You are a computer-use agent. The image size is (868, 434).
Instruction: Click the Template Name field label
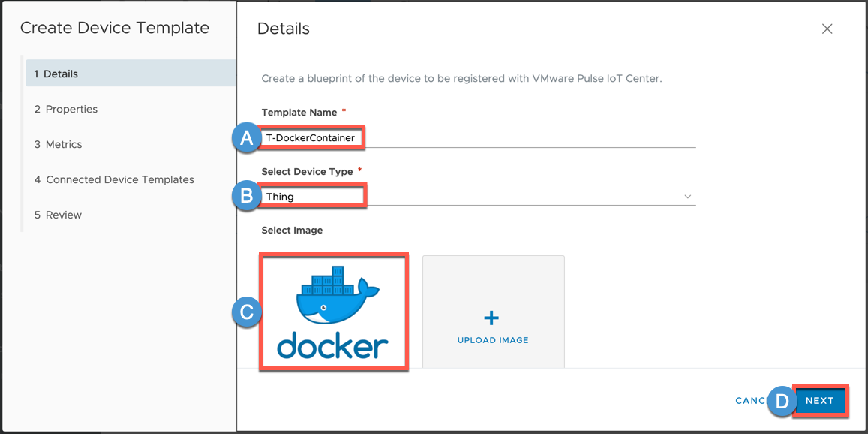(x=299, y=112)
